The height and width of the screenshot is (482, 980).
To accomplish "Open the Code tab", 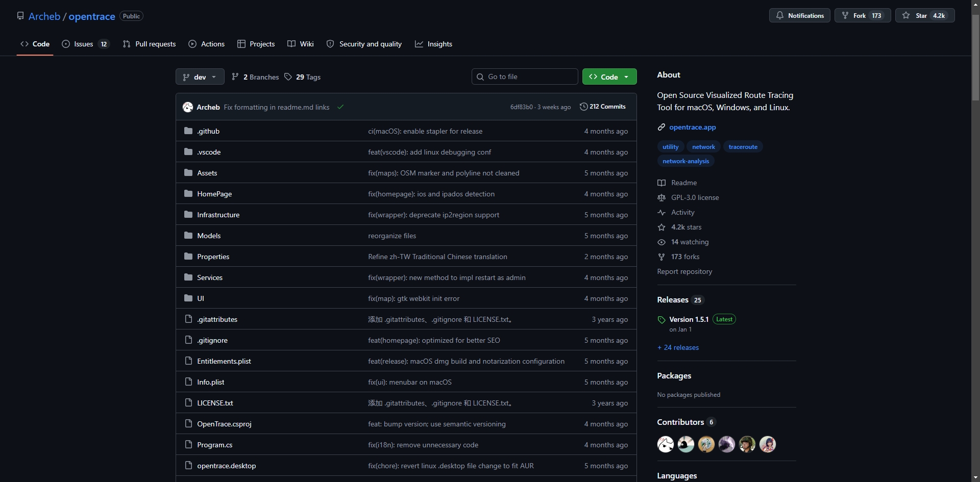I will [35, 44].
